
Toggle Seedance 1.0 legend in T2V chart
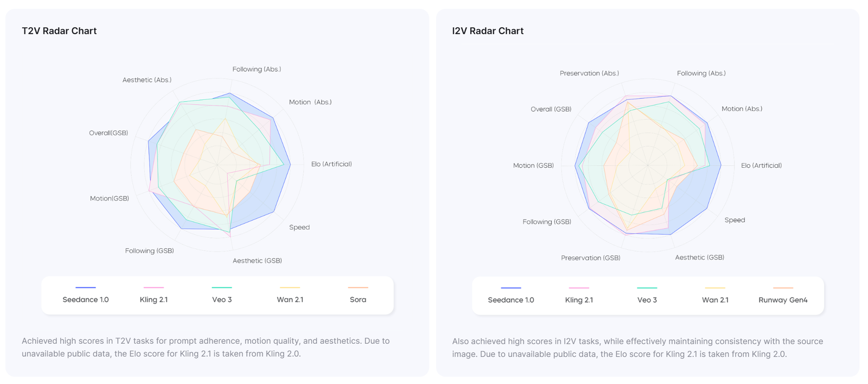[x=86, y=294]
